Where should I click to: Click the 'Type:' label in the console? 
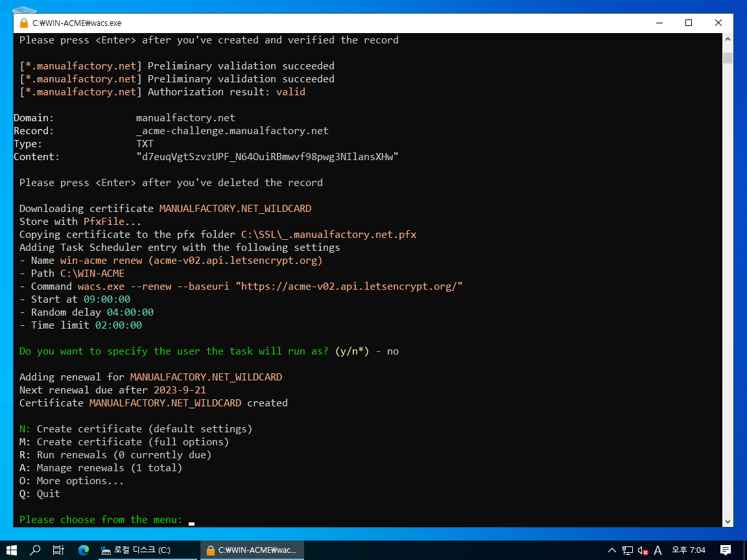point(28,144)
